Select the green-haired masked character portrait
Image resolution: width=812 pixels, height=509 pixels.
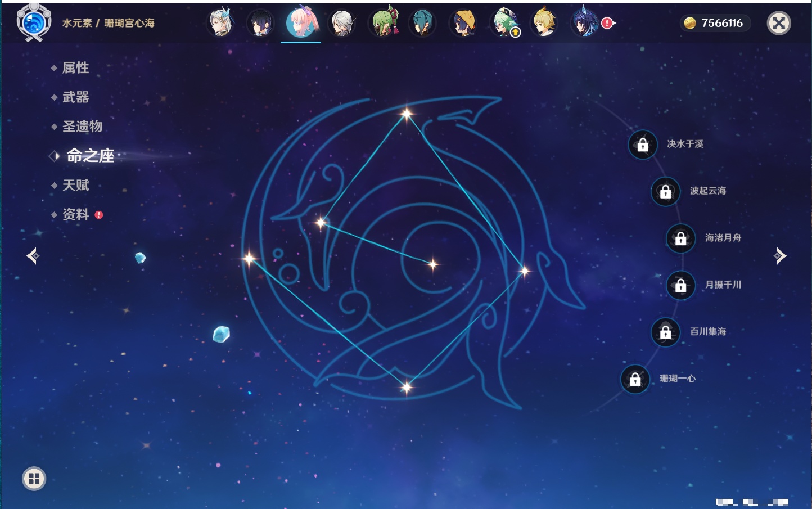coord(384,23)
